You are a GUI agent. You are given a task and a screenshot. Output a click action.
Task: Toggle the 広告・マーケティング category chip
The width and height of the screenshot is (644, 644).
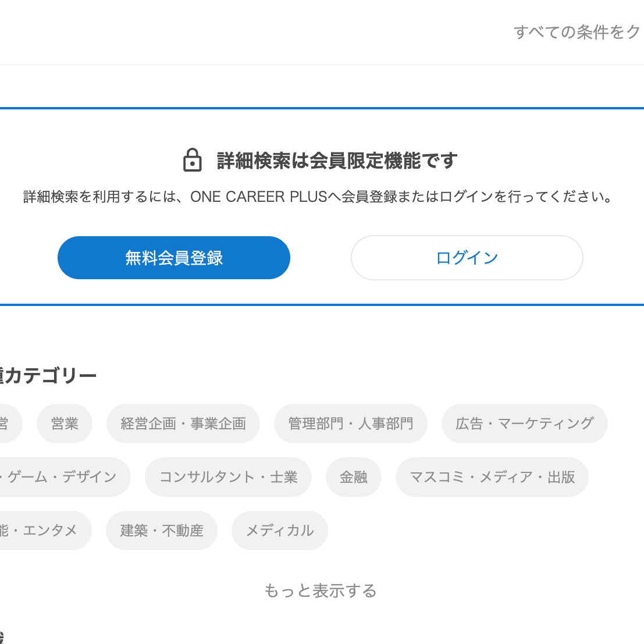[525, 424]
